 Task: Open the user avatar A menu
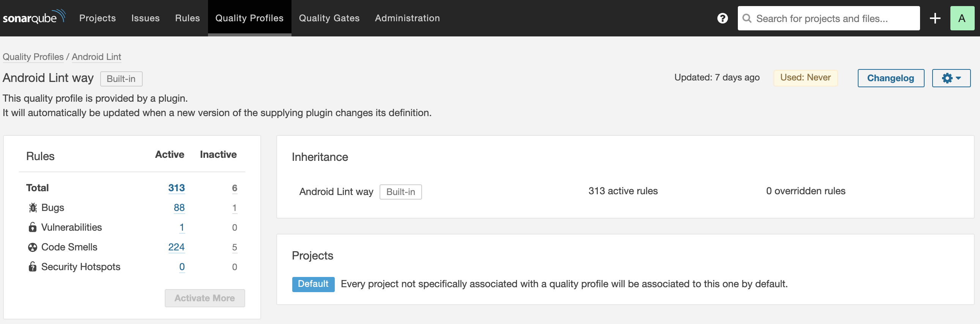coord(961,18)
